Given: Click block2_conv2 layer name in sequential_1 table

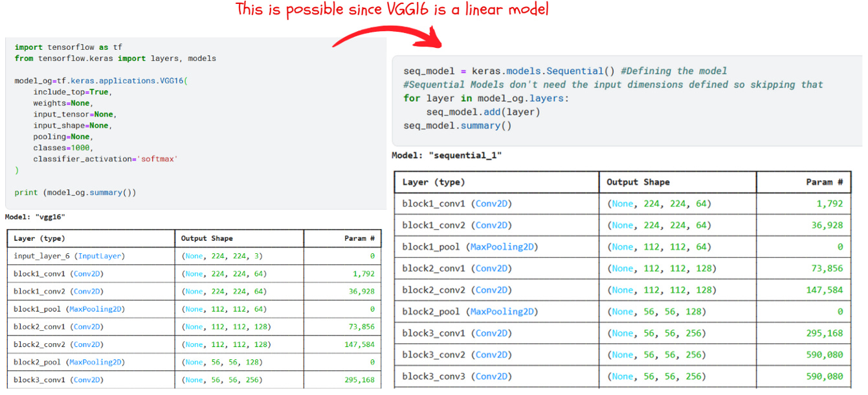Looking at the screenshot, I should click(457, 290).
